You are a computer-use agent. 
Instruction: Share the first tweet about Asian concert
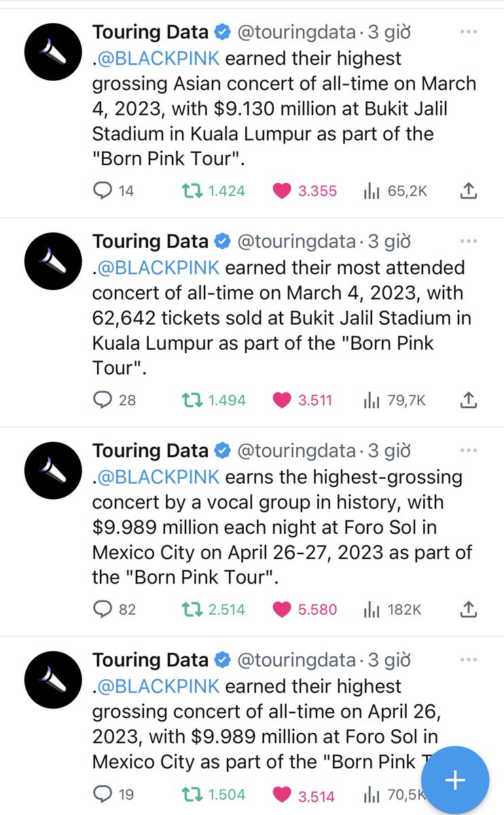pyautogui.click(x=469, y=192)
